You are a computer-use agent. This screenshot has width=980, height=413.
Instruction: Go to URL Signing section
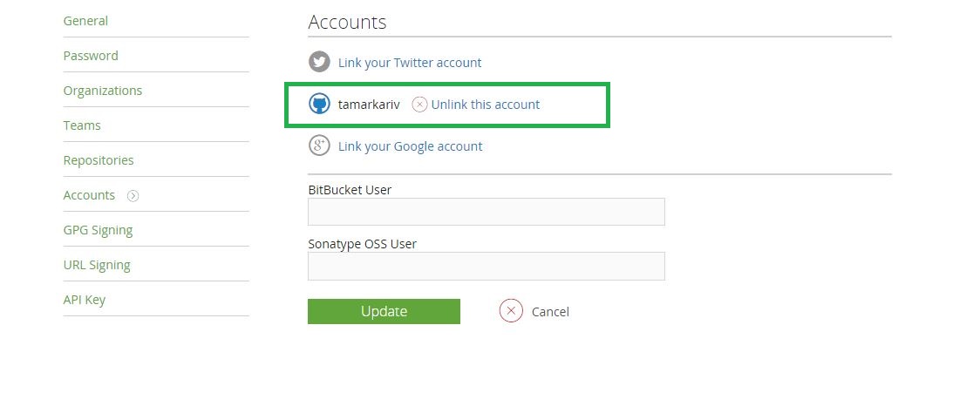[x=97, y=265]
